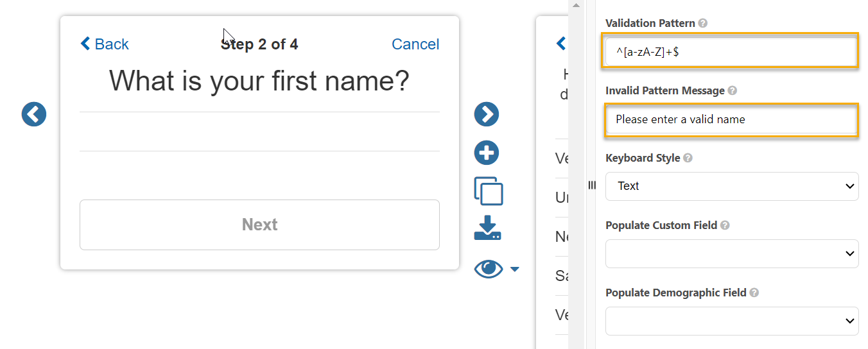Duplicate the step with copy icon

point(488,191)
